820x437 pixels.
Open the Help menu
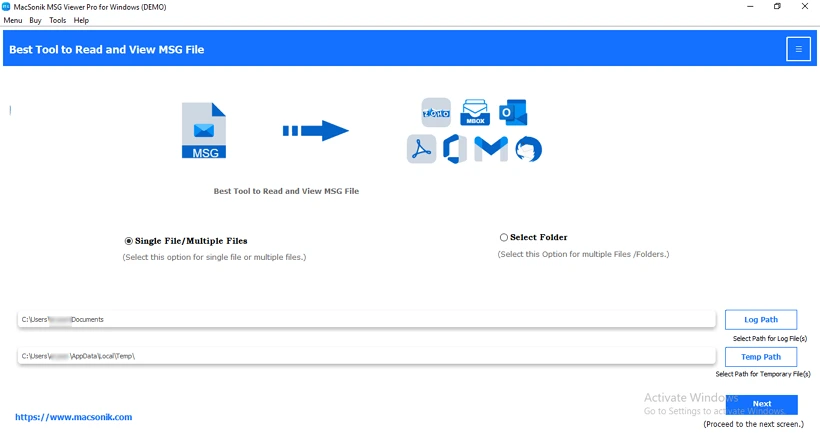[81, 20]
